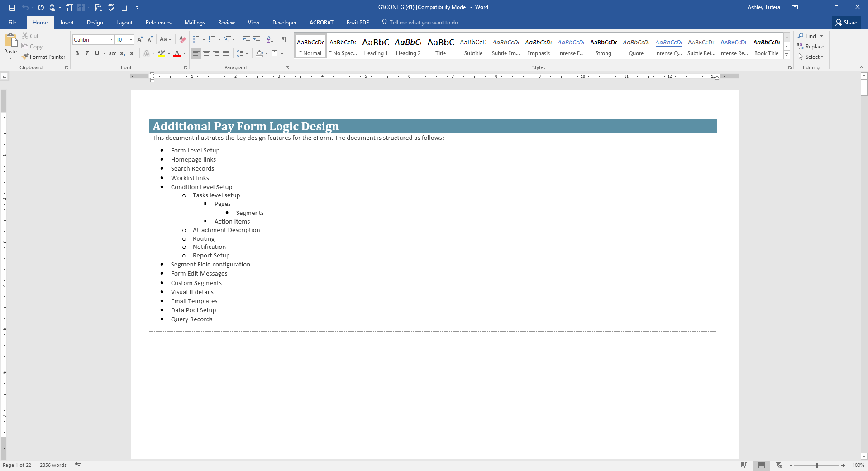Open the References ribbon tab
The height and width of the screenshot is (471, 868).
tap(158, 23)
